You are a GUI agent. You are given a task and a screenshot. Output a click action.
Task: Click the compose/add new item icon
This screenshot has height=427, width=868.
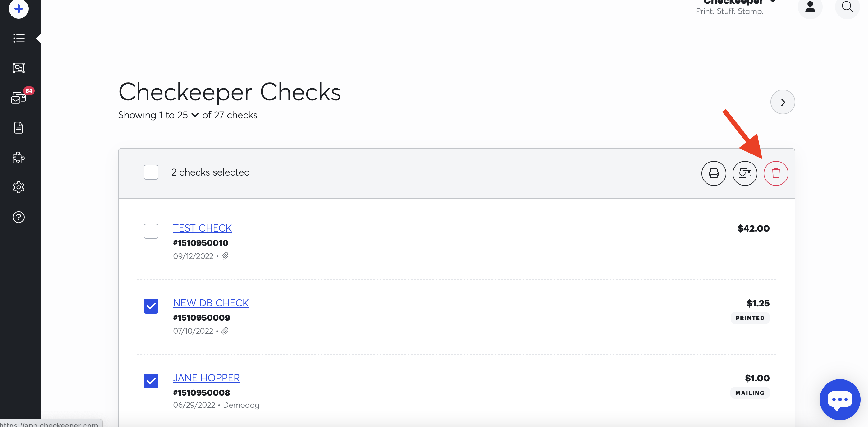pyautogui.click(x=18, y=8)
